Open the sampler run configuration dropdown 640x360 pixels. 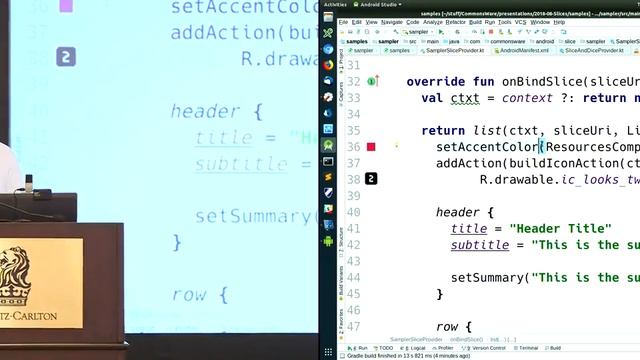tap(418, 32)
